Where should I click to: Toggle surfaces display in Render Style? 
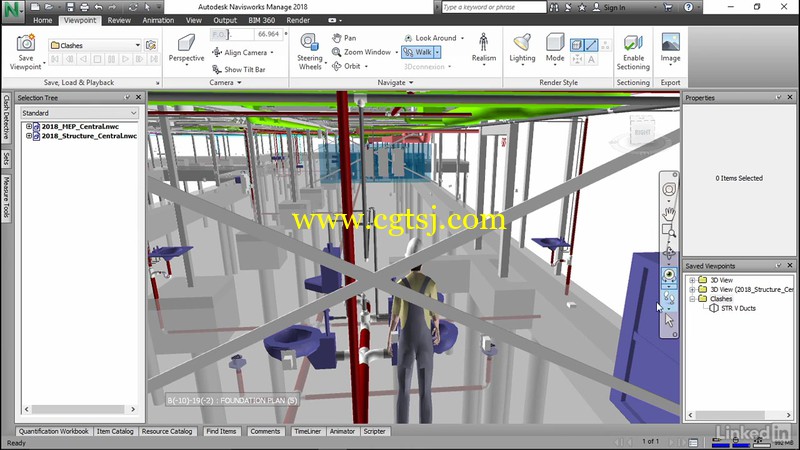click(577, 45)
